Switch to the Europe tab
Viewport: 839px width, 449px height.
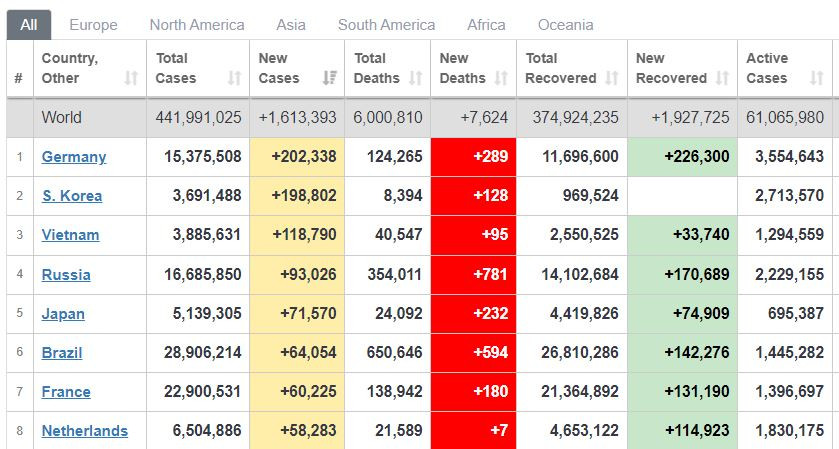click(93, 25)
